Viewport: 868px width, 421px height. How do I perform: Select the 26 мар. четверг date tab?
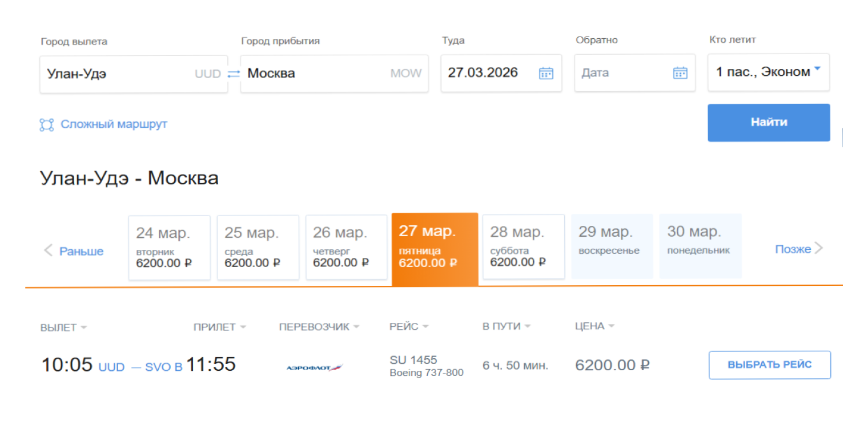click(346, 248)
